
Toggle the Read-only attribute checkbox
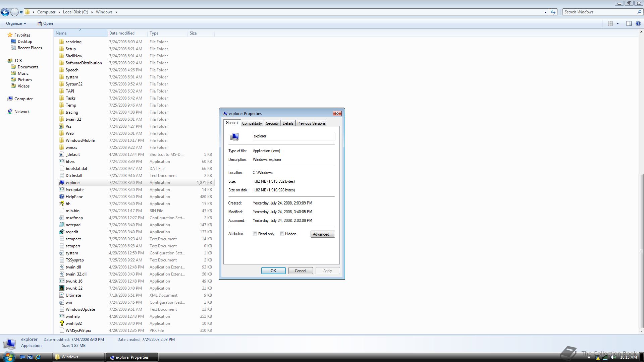click(x=255, y=234)
